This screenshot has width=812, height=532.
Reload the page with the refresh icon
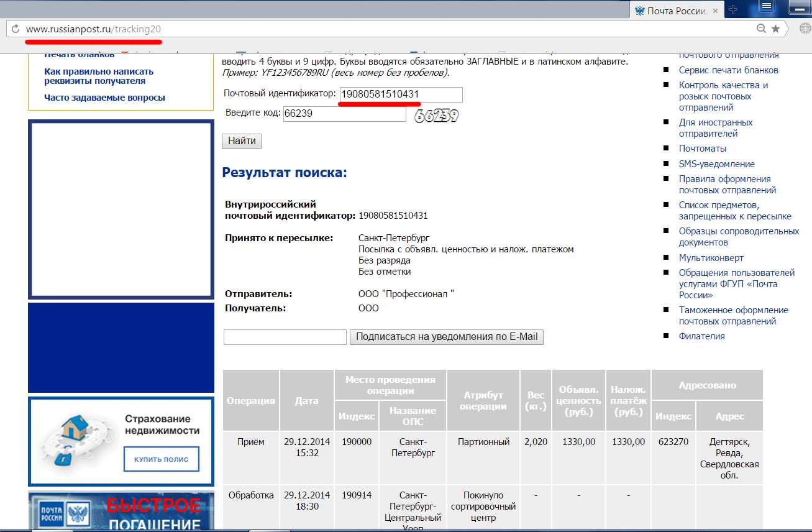click(x=16, y=29)
